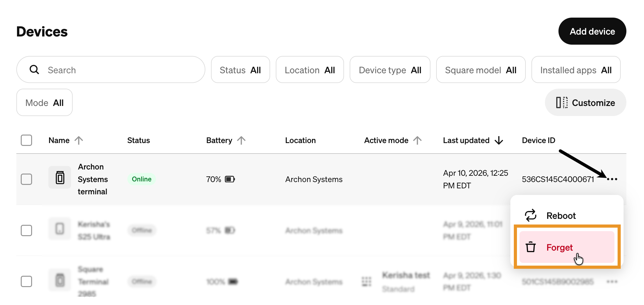This screenshot has width=644, height=305.
Task: Click Active mode sort arrow
Action: 417,140
